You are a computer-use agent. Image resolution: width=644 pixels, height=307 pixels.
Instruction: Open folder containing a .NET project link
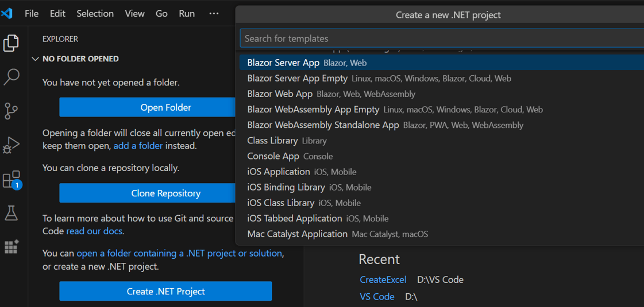click(x=179, y=253)
